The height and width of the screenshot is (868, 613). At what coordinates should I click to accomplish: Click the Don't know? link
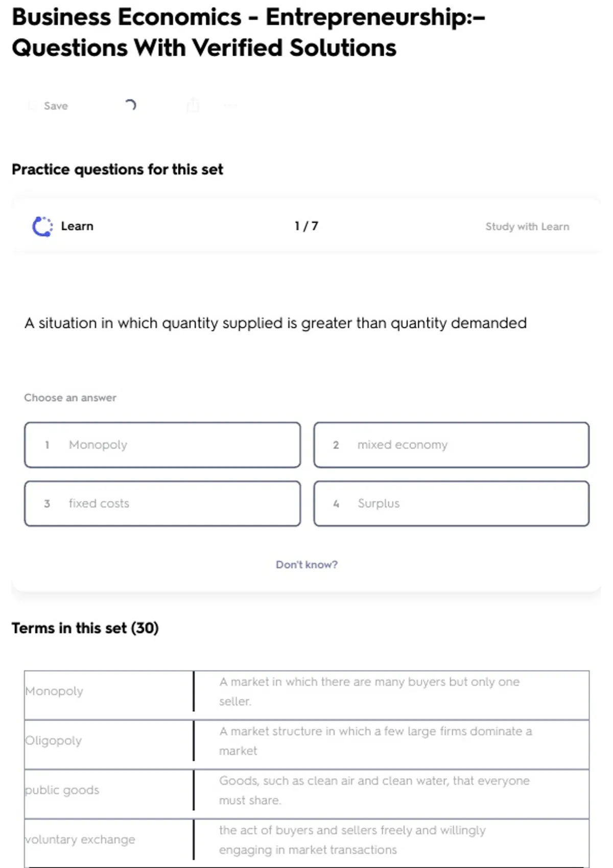pyautogui.click(x=306, y=565)
